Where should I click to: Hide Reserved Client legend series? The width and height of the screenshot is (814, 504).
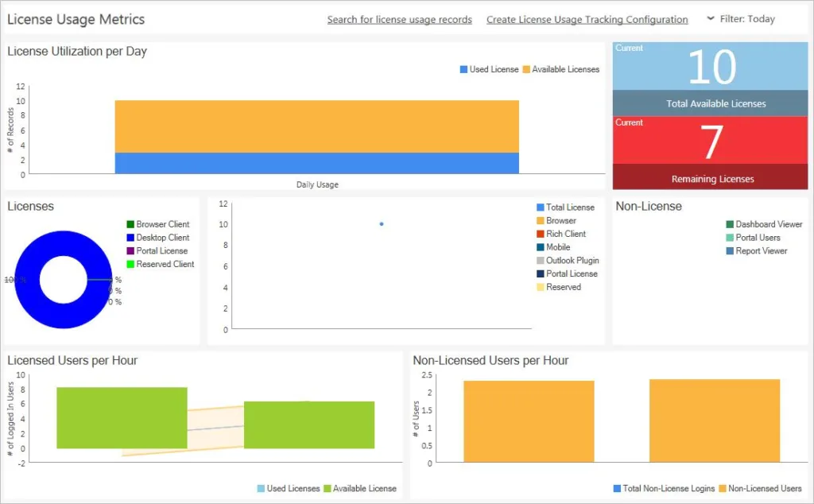(x=130, y=265)
